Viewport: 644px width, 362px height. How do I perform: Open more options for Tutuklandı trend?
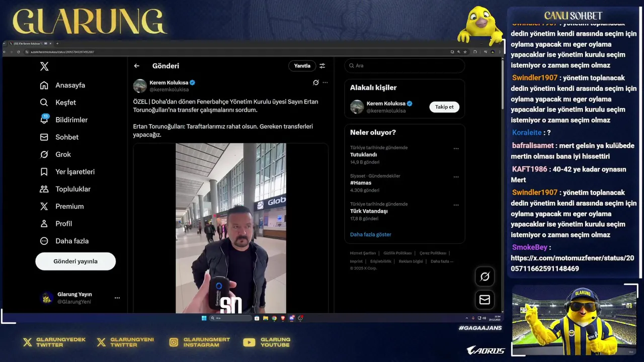pyautogui.click(x=456, y=148)
